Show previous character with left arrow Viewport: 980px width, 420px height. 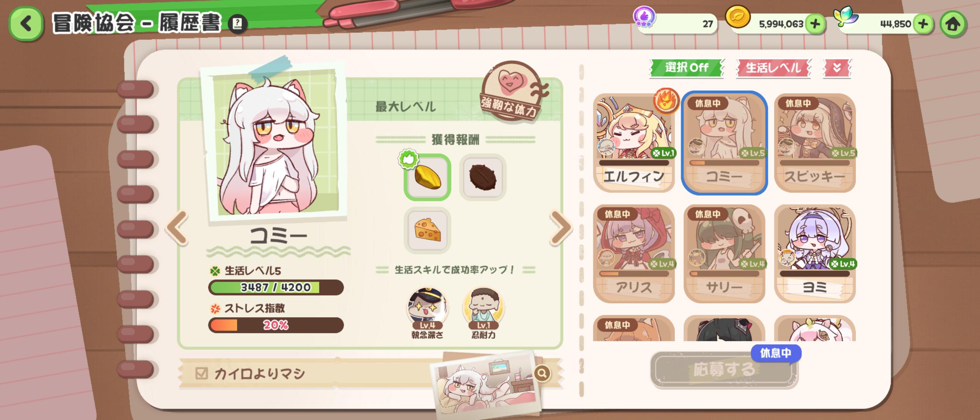[x=177, y=228]
